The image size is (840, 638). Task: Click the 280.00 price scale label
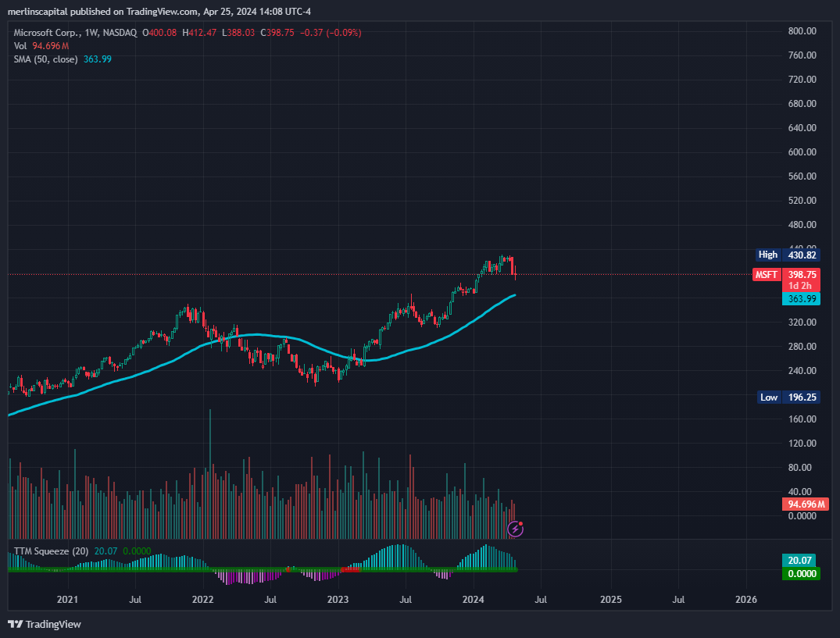pos(802,346)
